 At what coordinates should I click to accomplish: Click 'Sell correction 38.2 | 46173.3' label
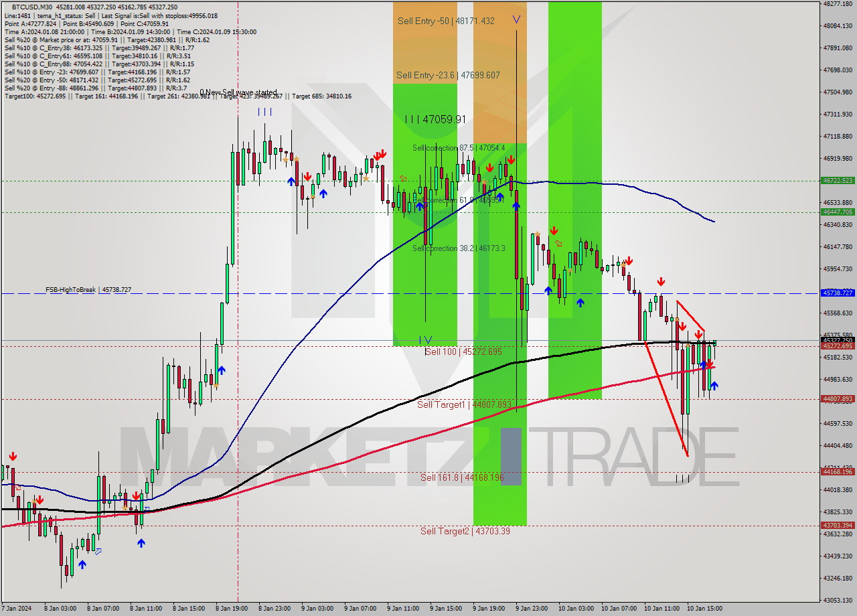click(459, 248)
